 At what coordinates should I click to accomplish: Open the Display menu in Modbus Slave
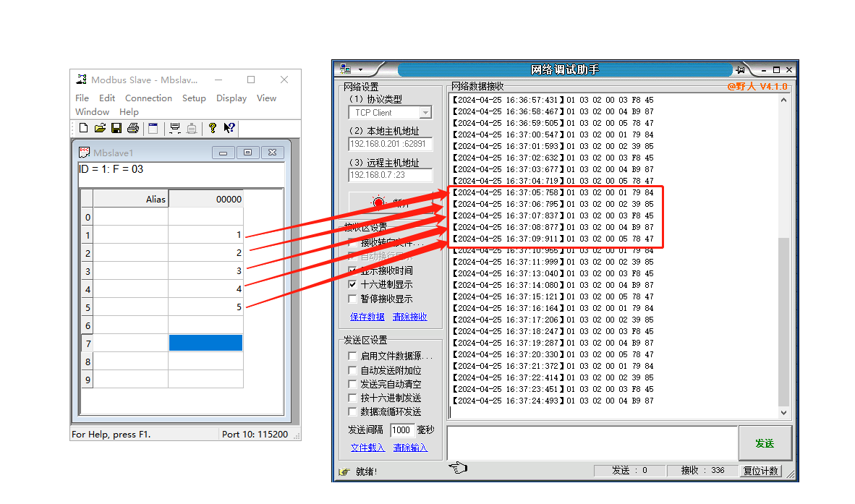(x=231, y=98)
